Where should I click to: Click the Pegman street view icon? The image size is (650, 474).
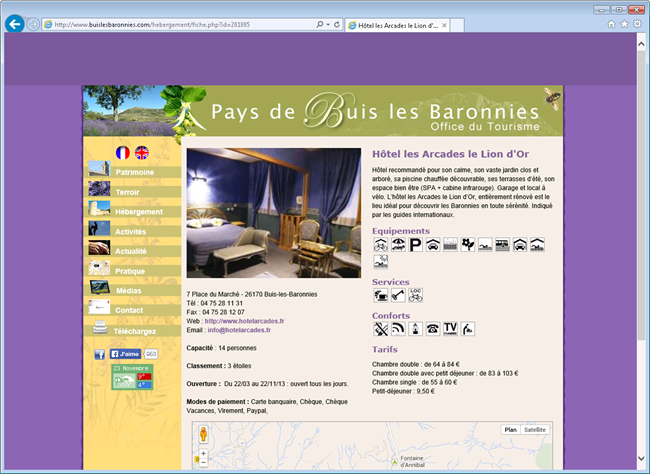[x=204, y=434]
